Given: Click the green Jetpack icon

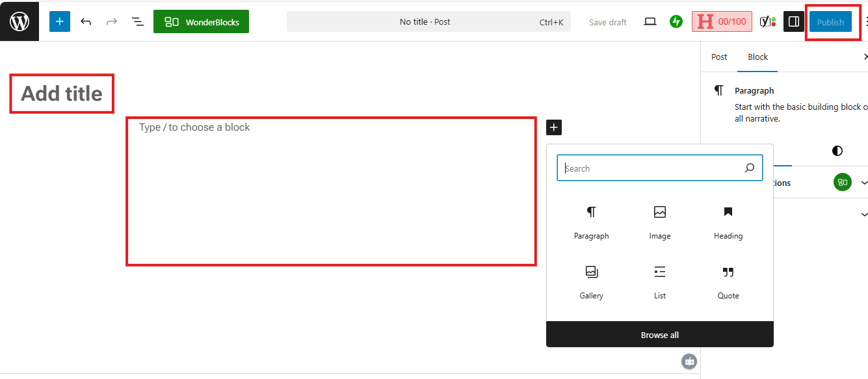Looking at the screenshot, I should tap(676, 21).
